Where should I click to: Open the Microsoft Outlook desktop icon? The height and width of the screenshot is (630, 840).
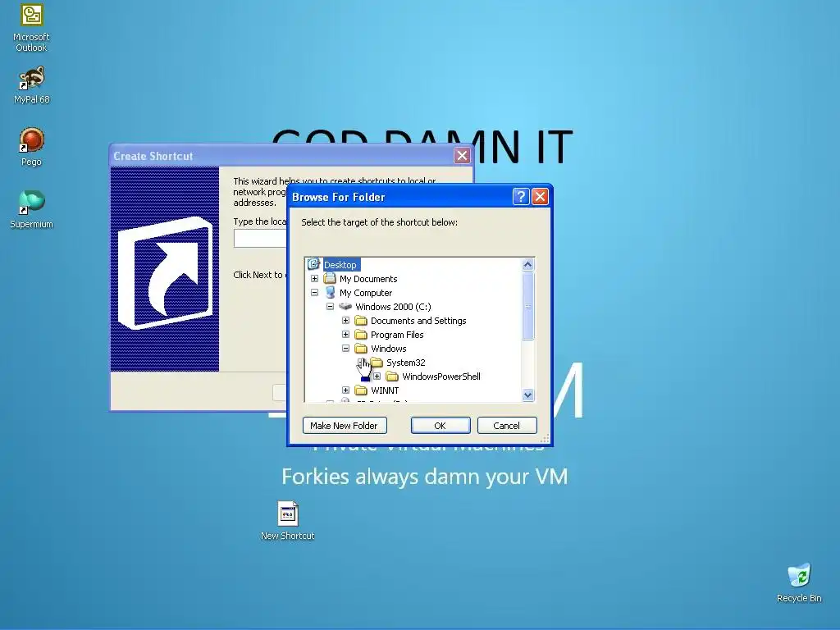pos(31,27)
